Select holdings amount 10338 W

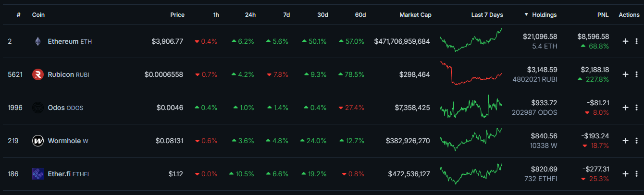543,146
